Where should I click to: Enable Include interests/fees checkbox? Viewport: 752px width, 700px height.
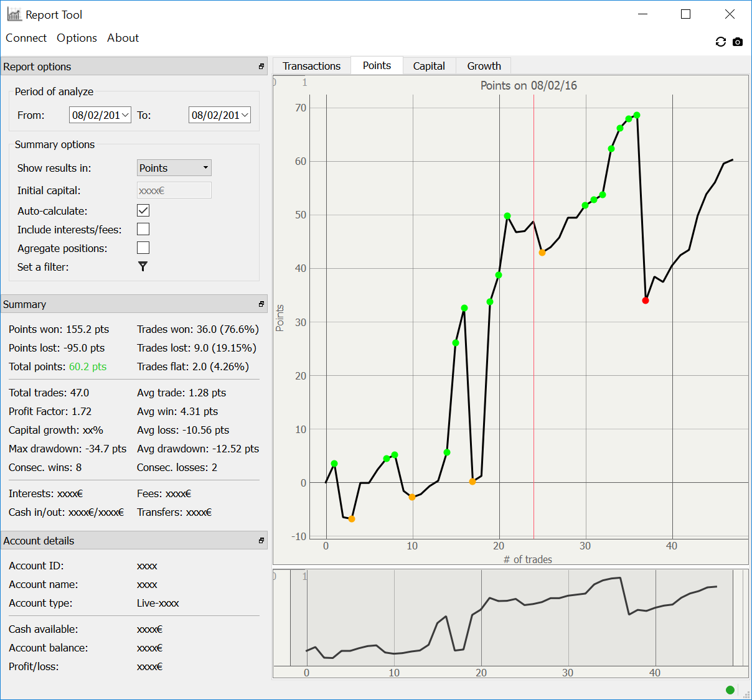[143, 229]
